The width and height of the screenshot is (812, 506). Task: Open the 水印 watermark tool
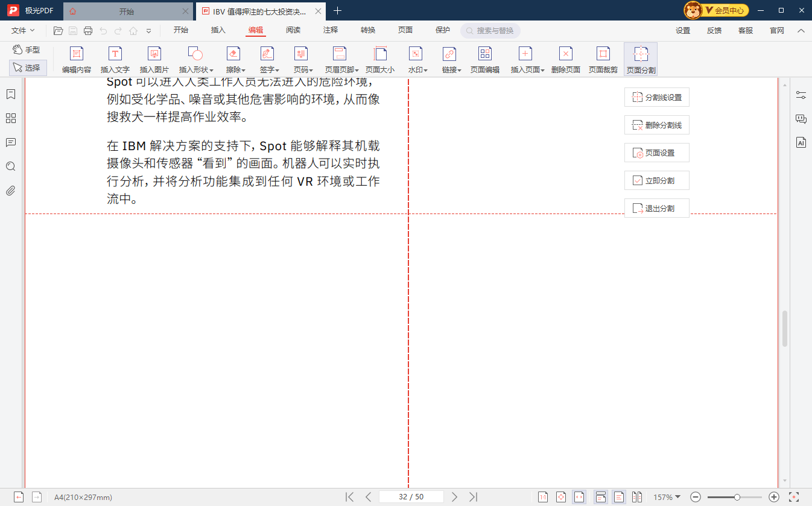coord(416,59)
